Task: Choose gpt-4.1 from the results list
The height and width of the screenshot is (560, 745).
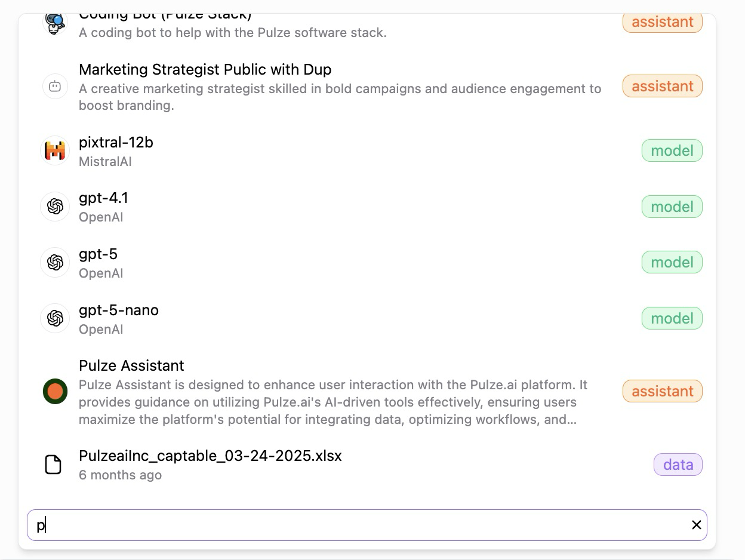Action: coord(103,198)
